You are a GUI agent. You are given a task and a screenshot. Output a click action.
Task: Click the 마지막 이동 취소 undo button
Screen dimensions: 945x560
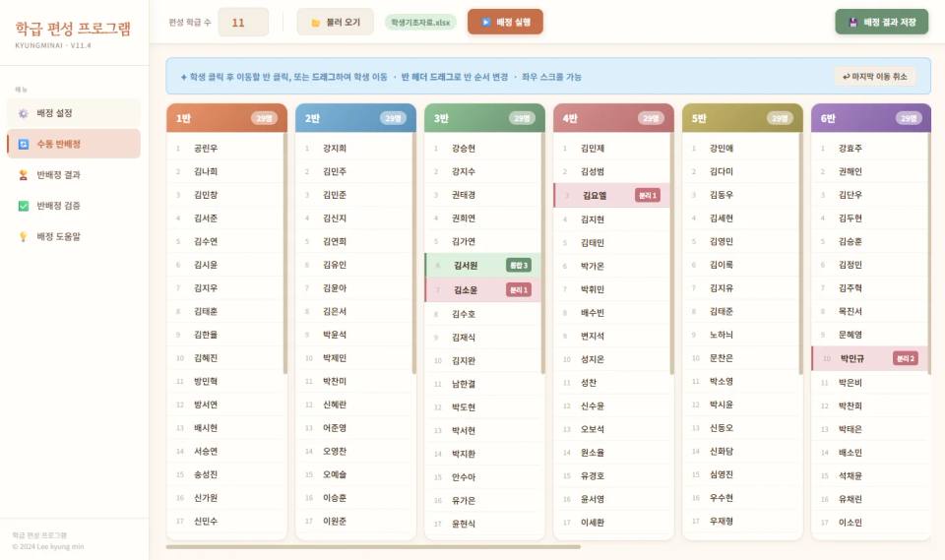tap(874, 77)
